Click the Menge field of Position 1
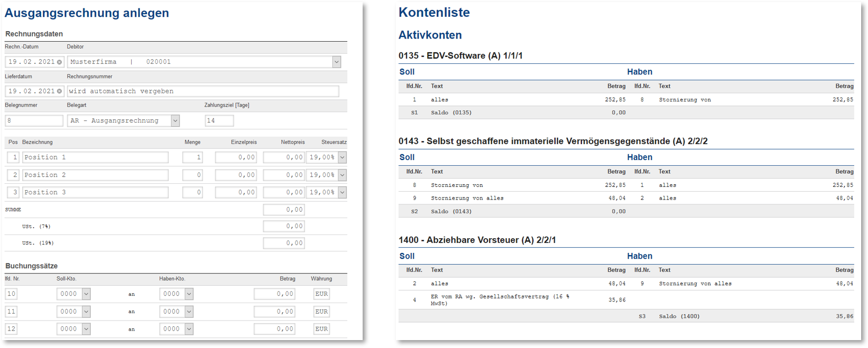This screenshot has height=348, width=868. pyautogui.click(x=192, y=157)
